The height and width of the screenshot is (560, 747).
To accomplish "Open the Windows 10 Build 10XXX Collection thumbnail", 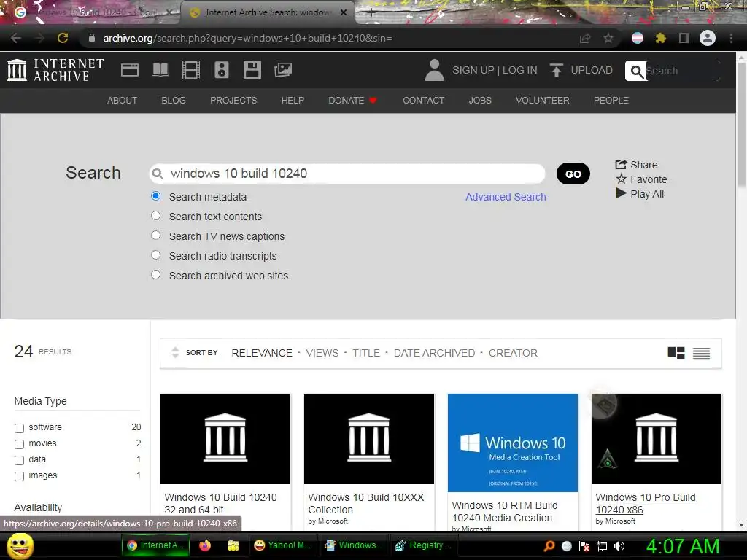I will point(368,438).
